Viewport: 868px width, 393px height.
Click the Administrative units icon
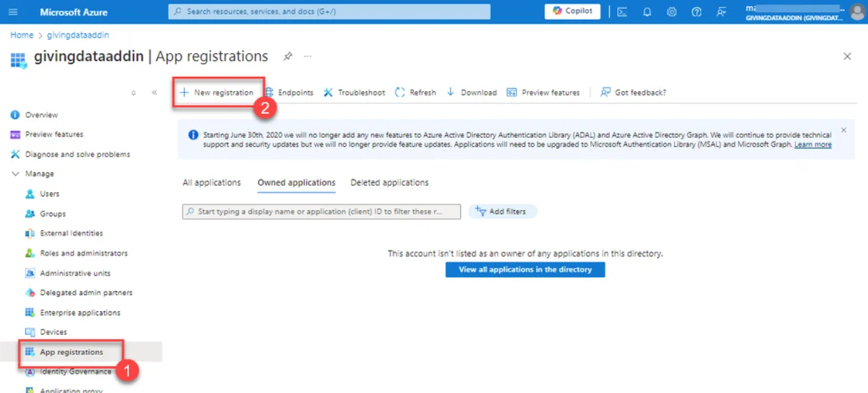(30, 273)
